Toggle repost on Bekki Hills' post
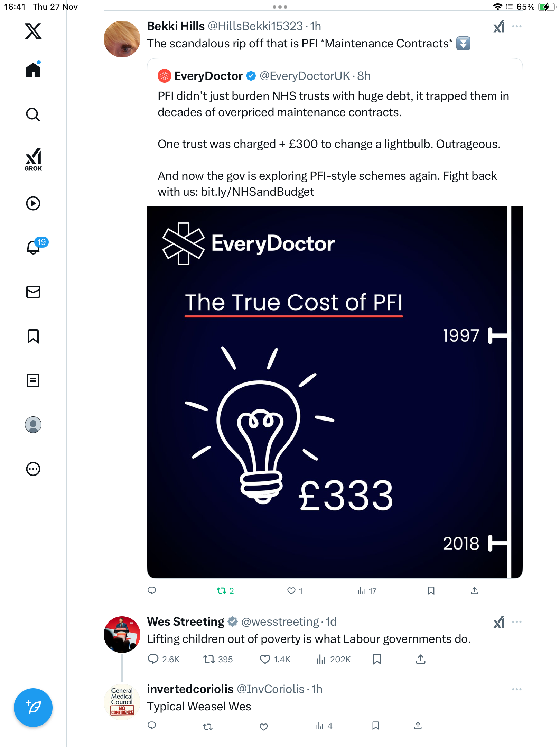The height and width of the screenshot is (747, 560). point(222,591)
